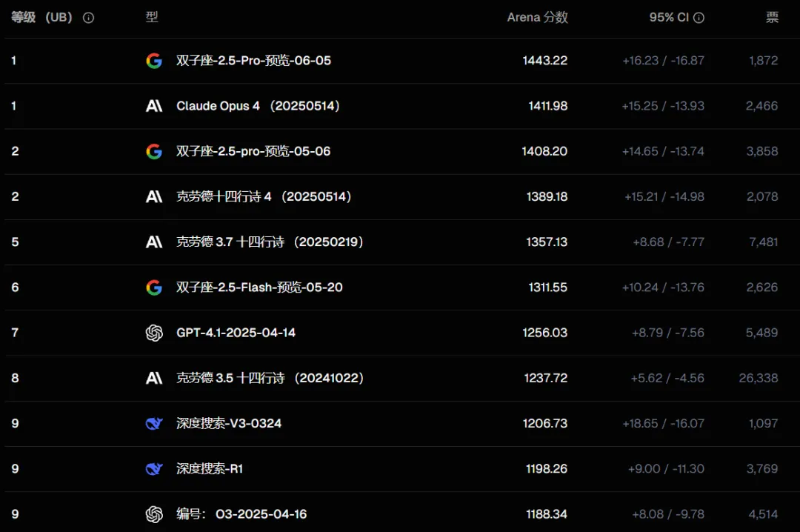
Task: Select the score 1443.22
Action: 545,61
